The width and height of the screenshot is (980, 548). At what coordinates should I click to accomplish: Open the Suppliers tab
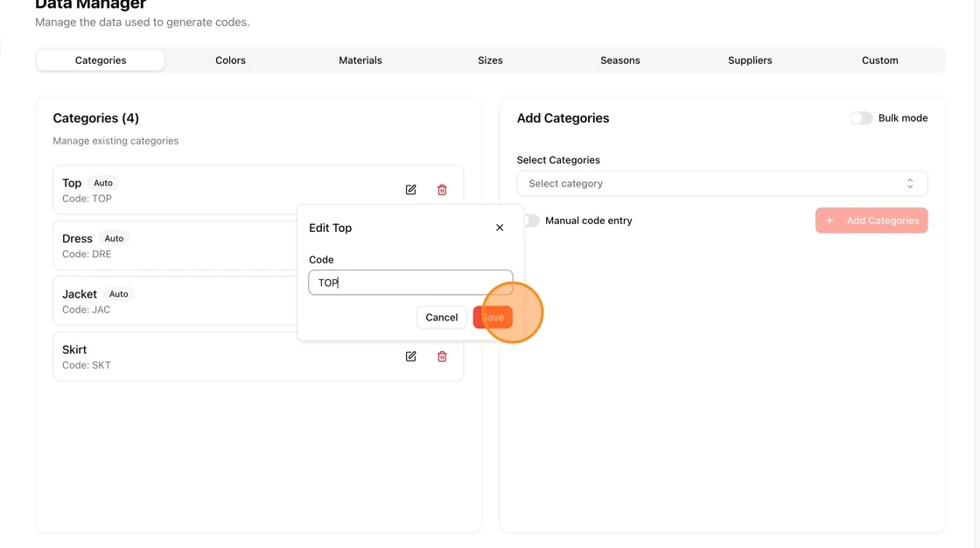pos(750,60)
